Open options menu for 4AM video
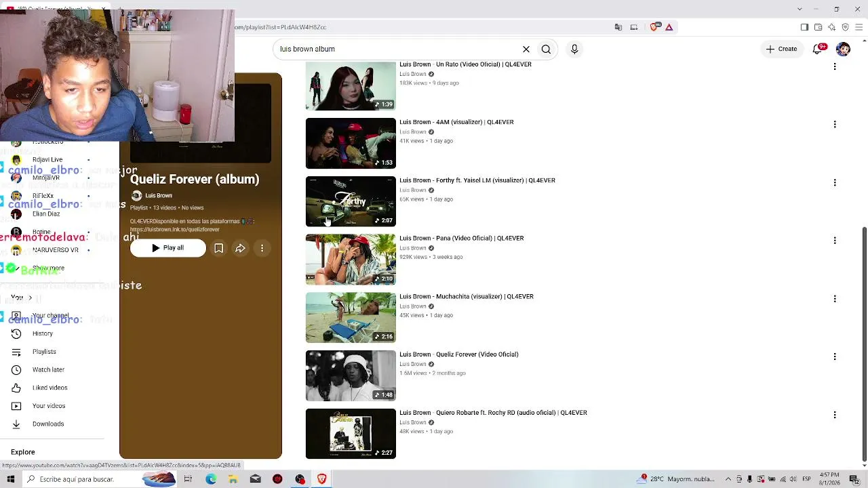Screen dimensions: 868x488 (x=835, y=124)
